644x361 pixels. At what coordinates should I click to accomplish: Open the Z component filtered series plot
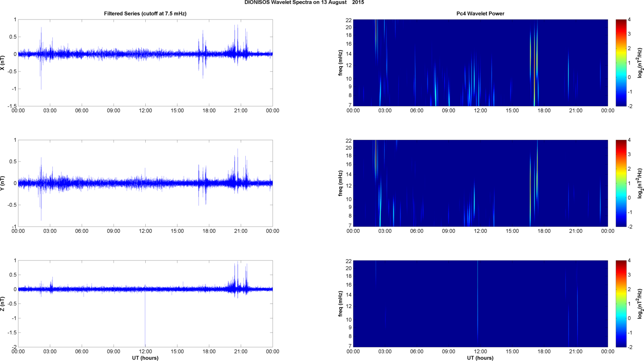145,304
